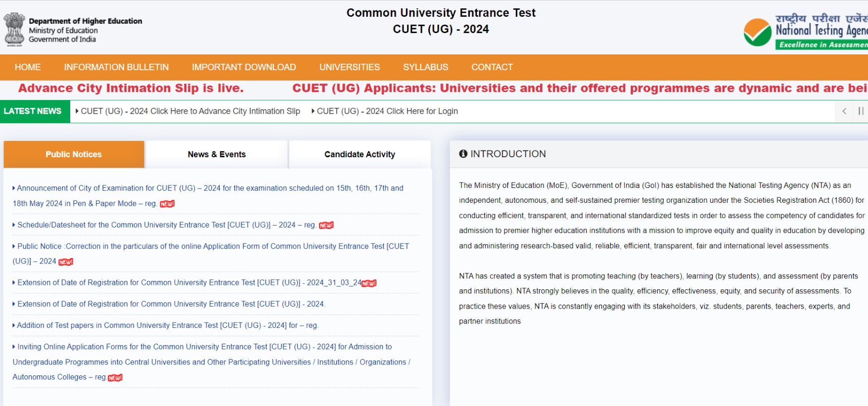Open the HOME menu item

[x=28, y=67]
